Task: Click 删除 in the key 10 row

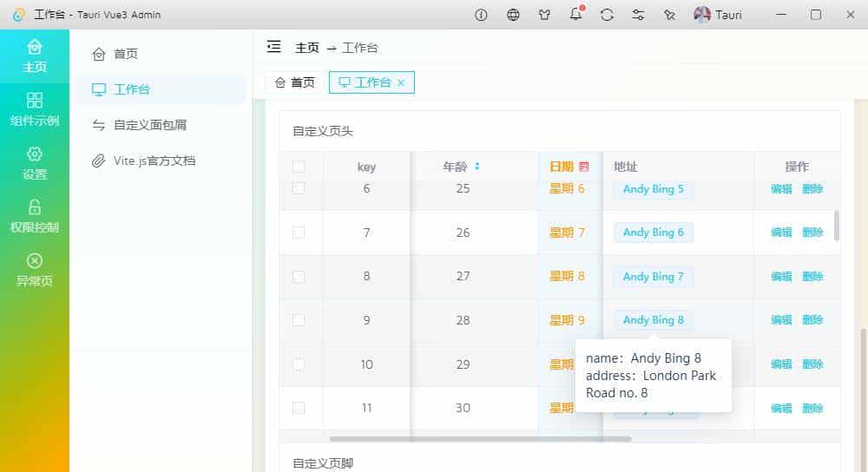Action: point(812,364)
